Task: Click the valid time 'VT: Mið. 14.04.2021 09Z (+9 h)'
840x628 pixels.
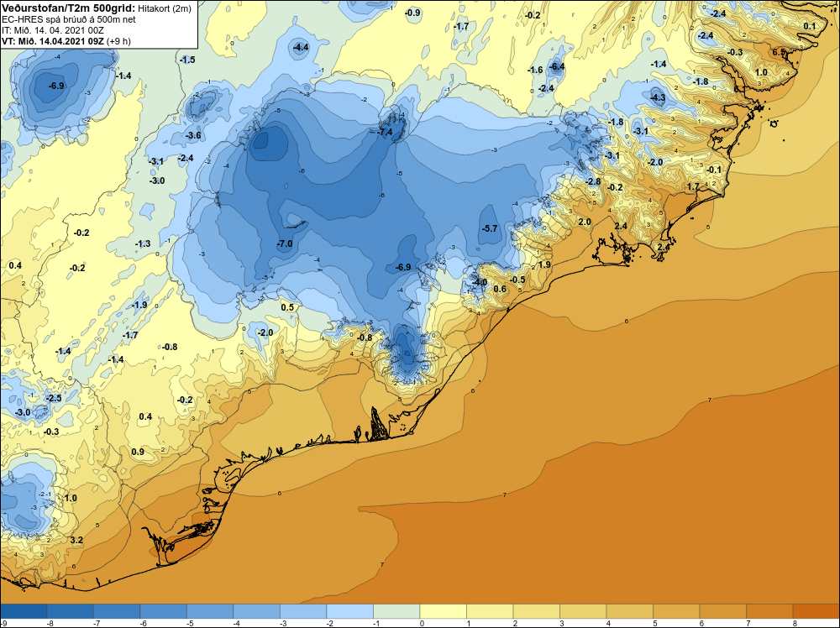Action: click(66, 41)
